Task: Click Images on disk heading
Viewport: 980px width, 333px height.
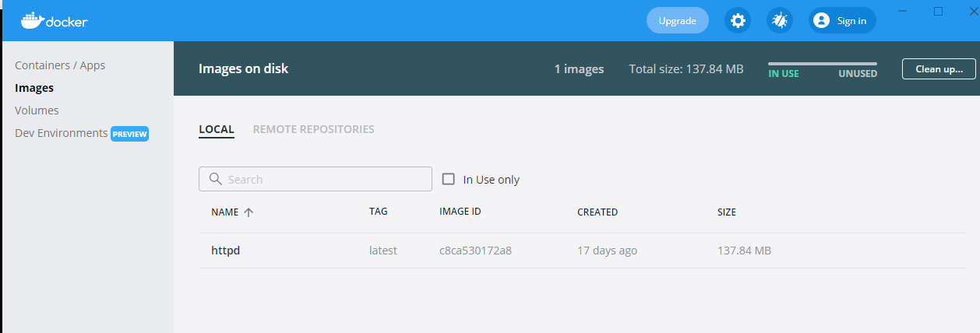Action: pyautogui.click(x=243, y=68)
